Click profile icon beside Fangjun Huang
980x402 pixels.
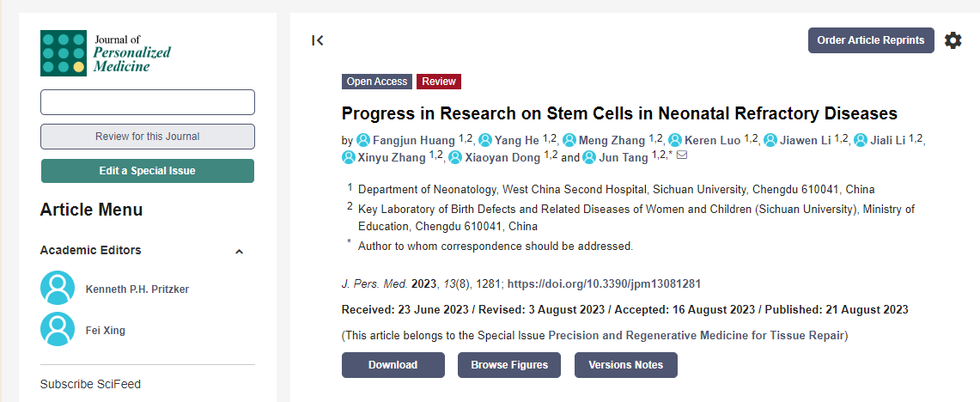tap(362, 140)
